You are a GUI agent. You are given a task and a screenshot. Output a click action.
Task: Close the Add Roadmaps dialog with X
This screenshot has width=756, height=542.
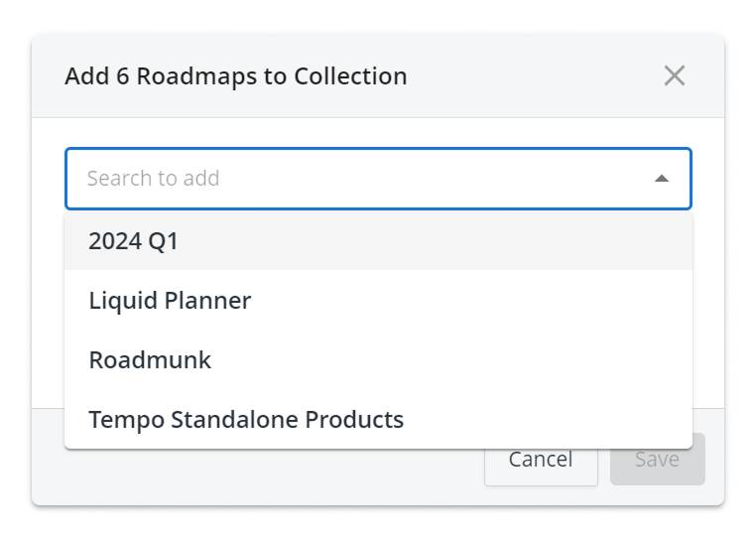675,76
